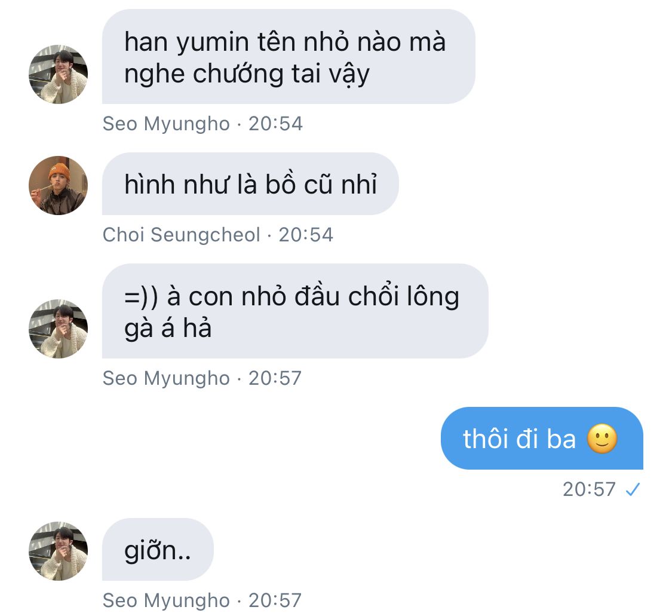Click the avatar next to the "giỡn.." message
Image resolution: width=672 pixels, height=616 pixels.
59,551
